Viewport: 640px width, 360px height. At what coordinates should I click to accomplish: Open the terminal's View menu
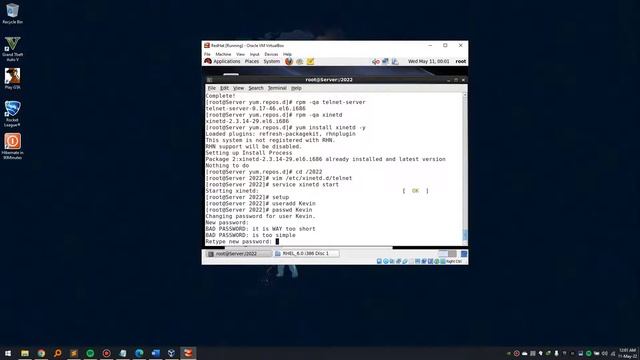pyautogui.click(x=238, y=88)
